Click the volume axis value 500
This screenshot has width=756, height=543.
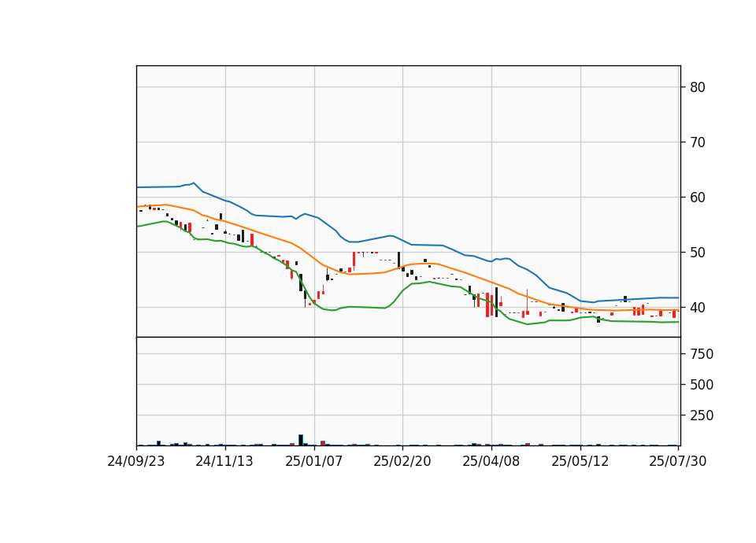point(702,385)
